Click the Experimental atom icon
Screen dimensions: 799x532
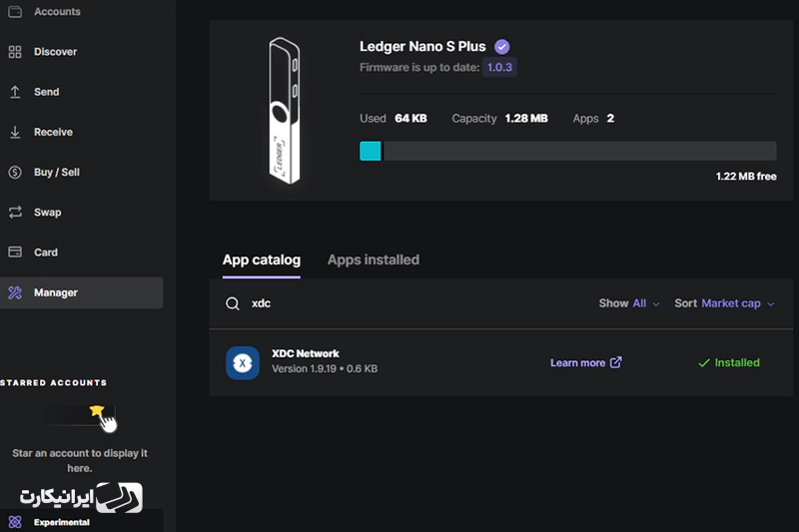click(x=15, y=522)
